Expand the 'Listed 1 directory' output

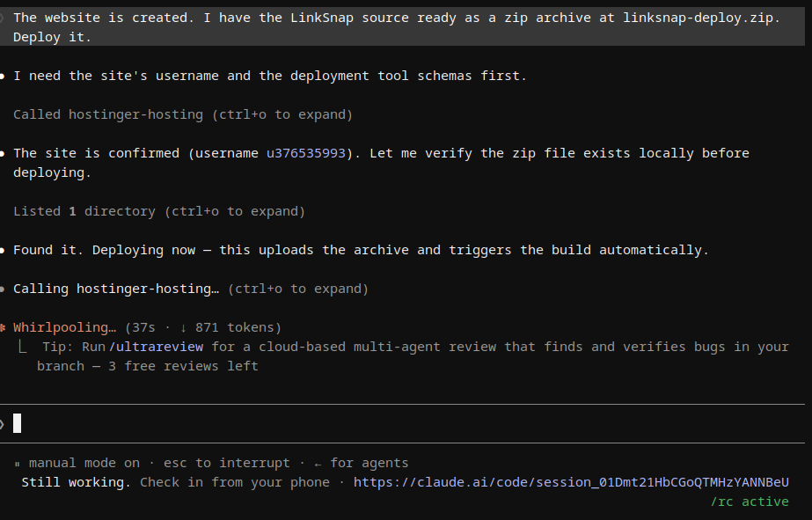coord(159,211)
